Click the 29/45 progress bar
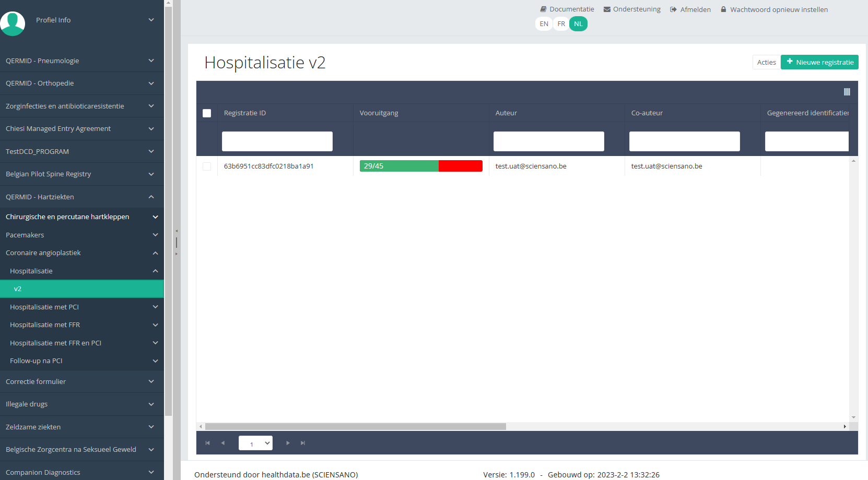Viewport: 868px width, 480px height. click(421, 166)
